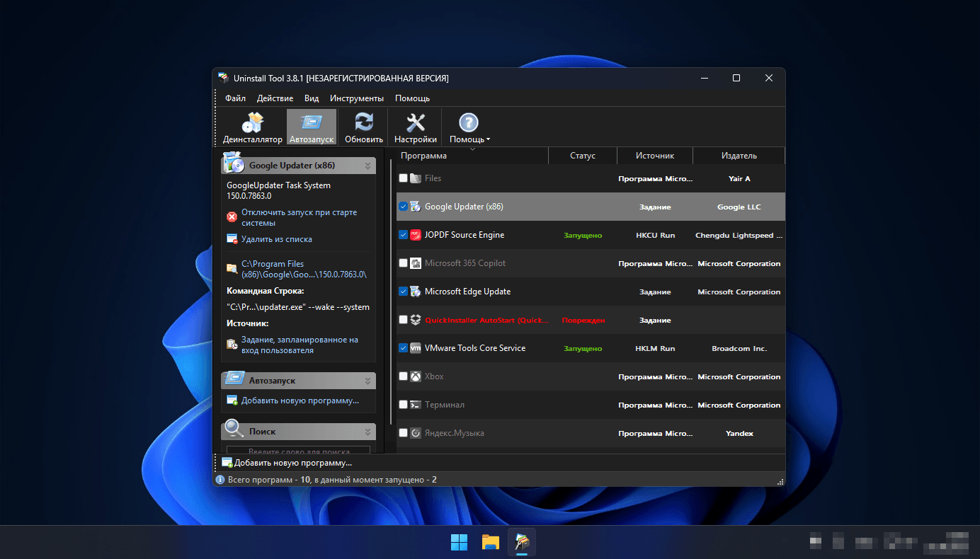Collapse the Поиск side panel chevron
Viewport: 980px width, 559px height.
point(367,432)
